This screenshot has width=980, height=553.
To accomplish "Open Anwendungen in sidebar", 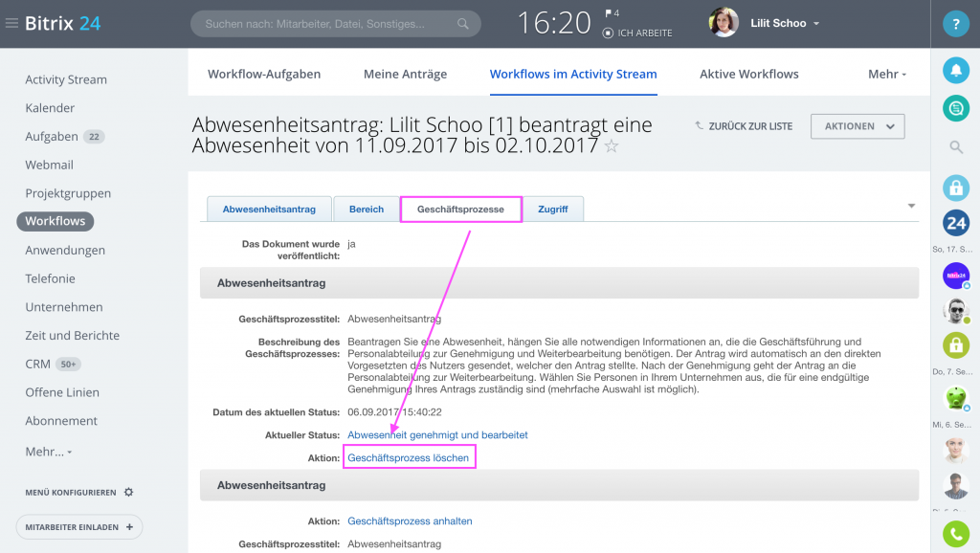I will [x=65, y=251].
